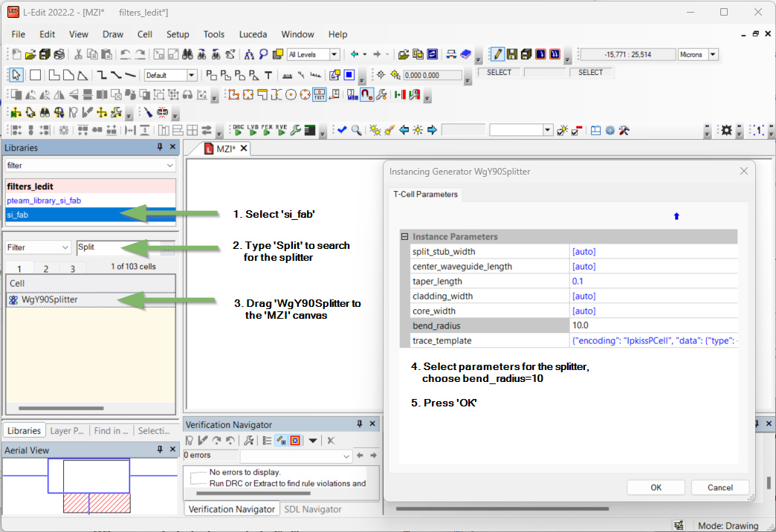Collapse the Instance Parameters section
Image resolution: width=776 pixels, height=532 pixels.
pyautogui.click(x=405, y=236)
